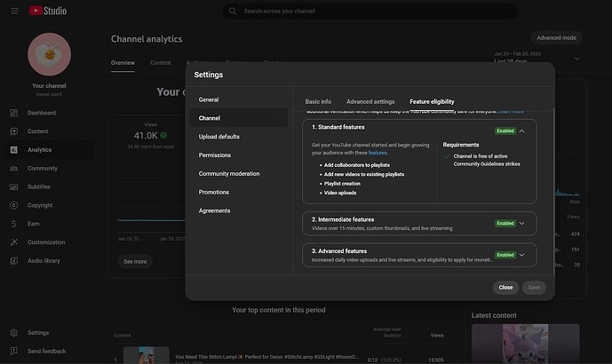Select Upload defaults in settings menu
612x364 pixels.
(x=219, y=137)
